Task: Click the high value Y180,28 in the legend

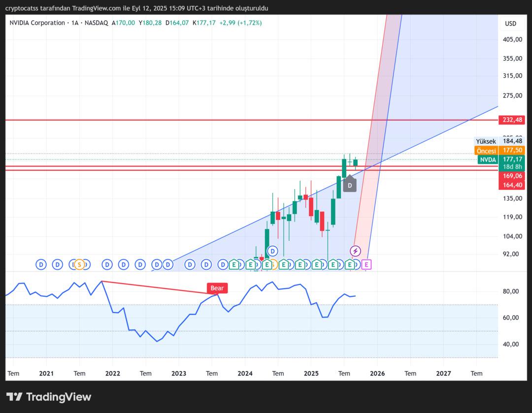Action: (x=150, y=23)
